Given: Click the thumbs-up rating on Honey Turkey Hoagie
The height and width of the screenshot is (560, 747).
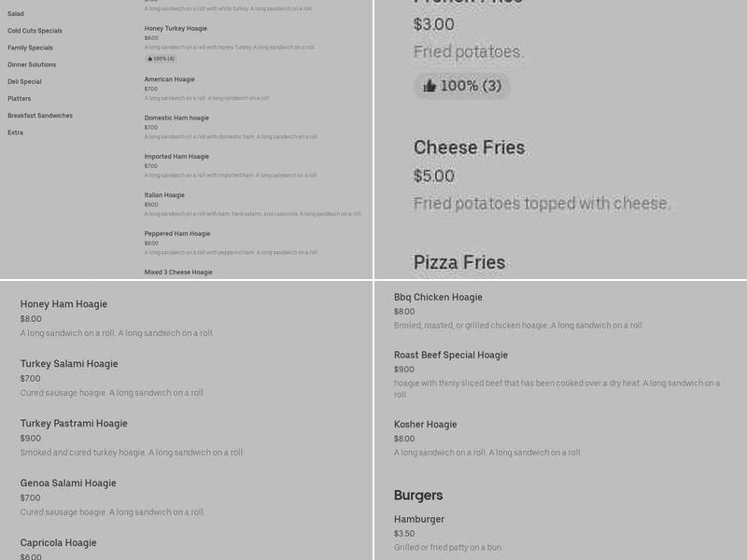Looking at the screenshot, I should pyautogui.click(x=158, y=58).
